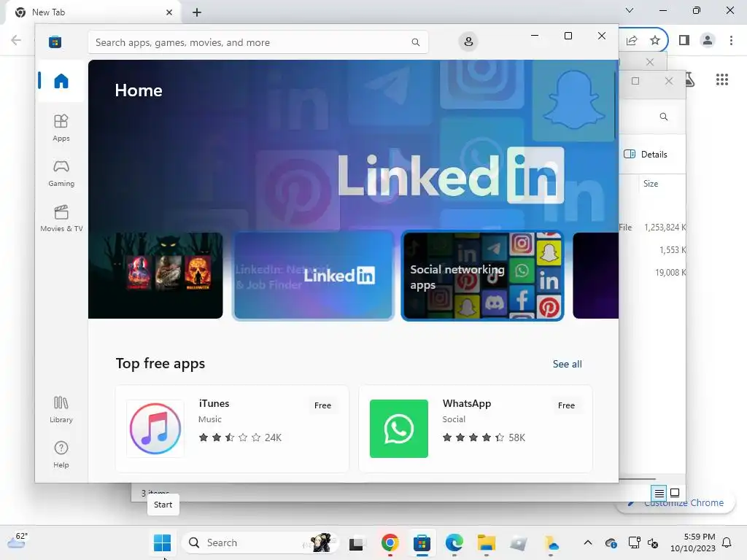
Task: Open the Home section in Store sidebar
Action: 61,81
